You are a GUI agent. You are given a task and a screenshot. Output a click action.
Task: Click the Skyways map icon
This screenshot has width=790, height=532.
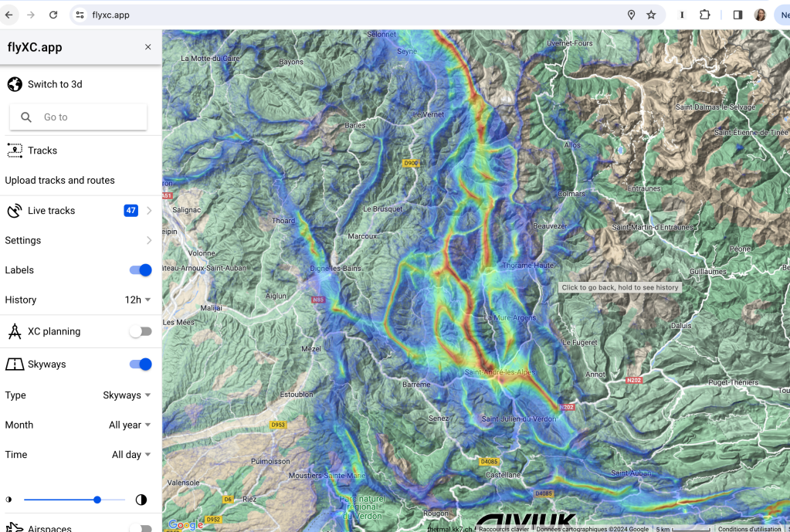[x=14, y=364]
